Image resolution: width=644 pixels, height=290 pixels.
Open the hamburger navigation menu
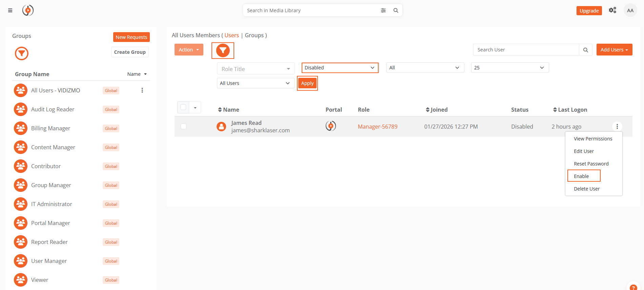tap(10, 10)
